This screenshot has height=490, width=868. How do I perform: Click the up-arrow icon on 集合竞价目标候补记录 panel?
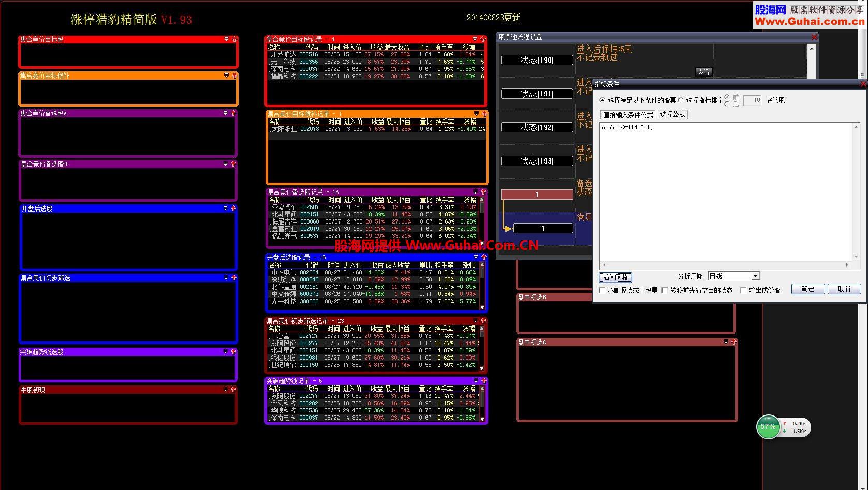coord(484,114)
